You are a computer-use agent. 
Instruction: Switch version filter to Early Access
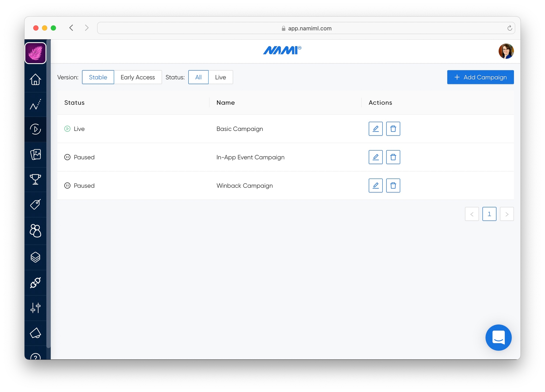[x=138, y=77]
